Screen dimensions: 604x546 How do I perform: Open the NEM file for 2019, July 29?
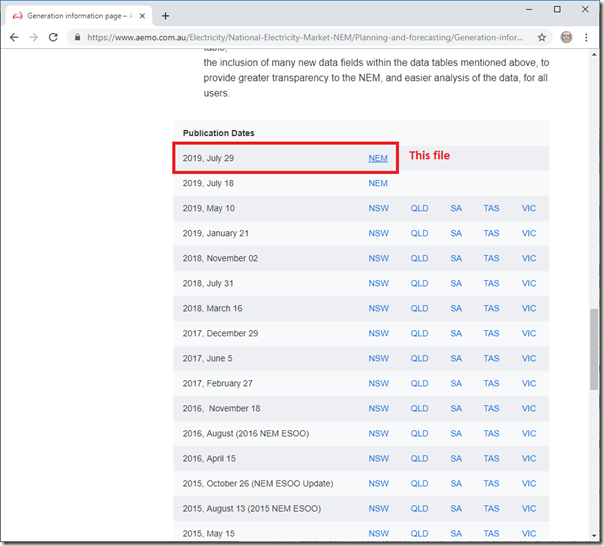click(x=378, y=158)
